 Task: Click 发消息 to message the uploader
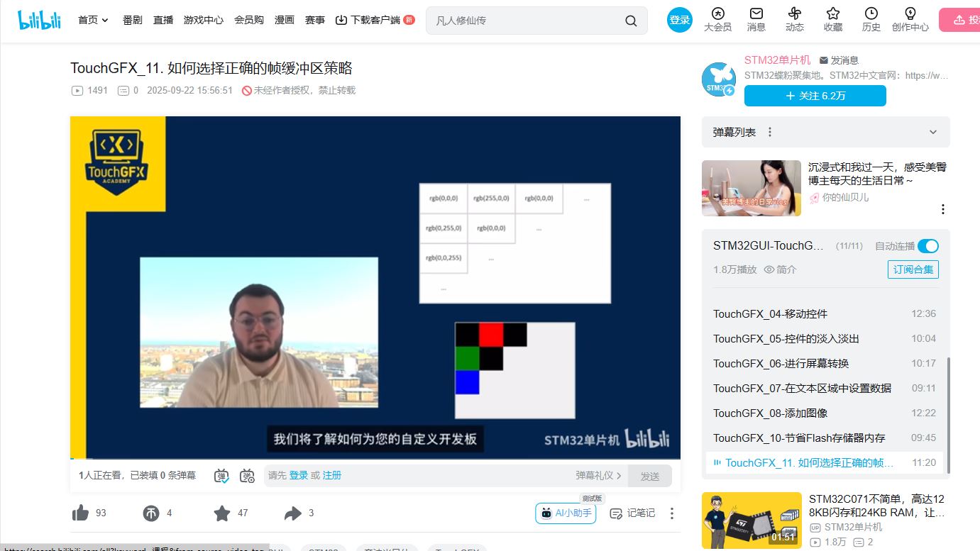click(839, 60)
